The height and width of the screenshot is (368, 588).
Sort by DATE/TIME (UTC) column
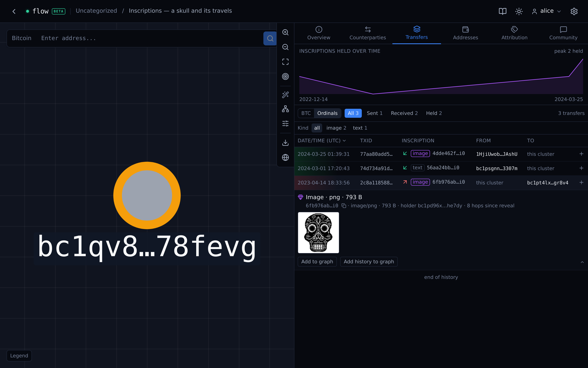click(x=321, y=141)
